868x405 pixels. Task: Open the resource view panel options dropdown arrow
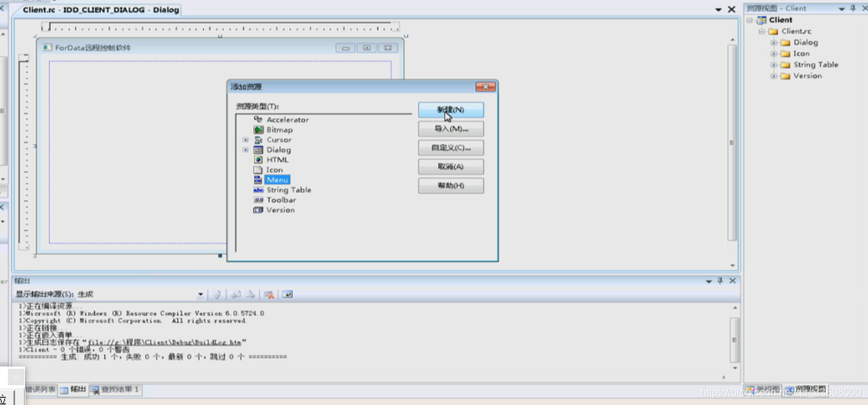pos(842,9)
